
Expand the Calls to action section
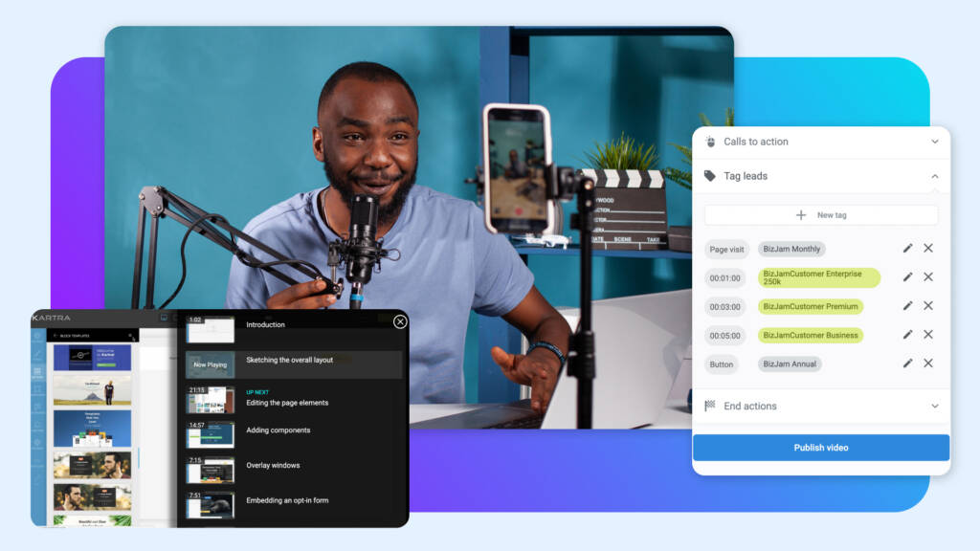(x=934, y=142)
